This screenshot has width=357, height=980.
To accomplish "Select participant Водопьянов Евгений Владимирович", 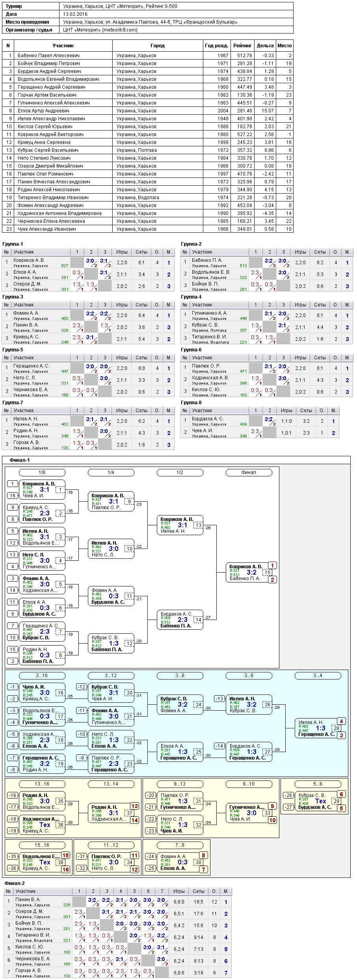I will 58,79.
